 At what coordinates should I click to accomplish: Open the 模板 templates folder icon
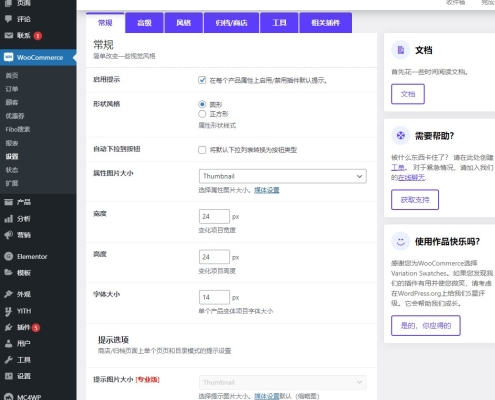8,273
